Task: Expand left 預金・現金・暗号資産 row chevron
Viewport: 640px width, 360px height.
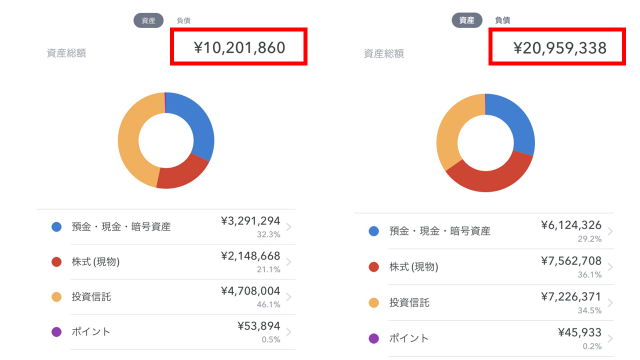Action: 289,227
